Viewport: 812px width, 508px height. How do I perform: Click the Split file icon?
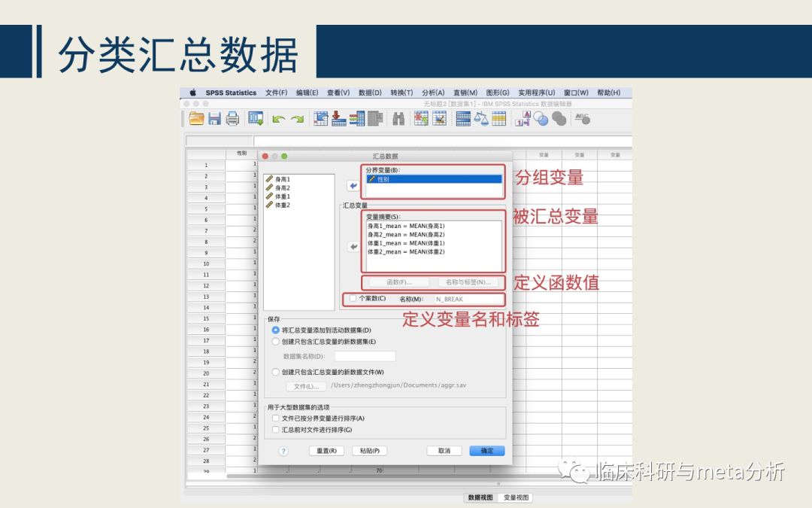coord(463,119)
